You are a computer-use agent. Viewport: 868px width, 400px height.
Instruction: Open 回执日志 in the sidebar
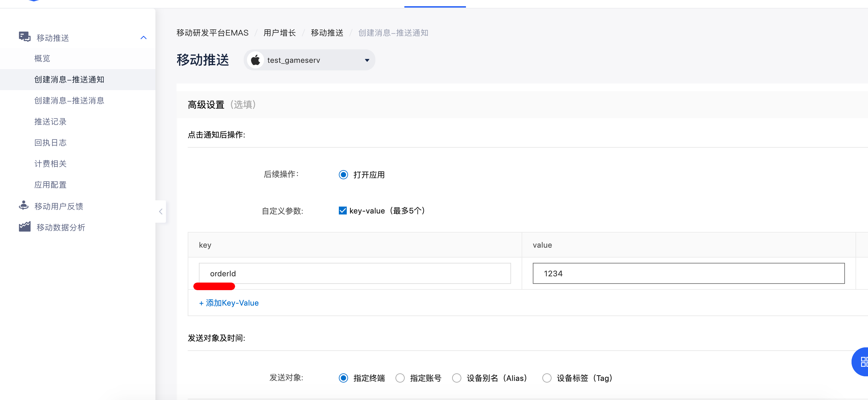[x=50, y=143]
